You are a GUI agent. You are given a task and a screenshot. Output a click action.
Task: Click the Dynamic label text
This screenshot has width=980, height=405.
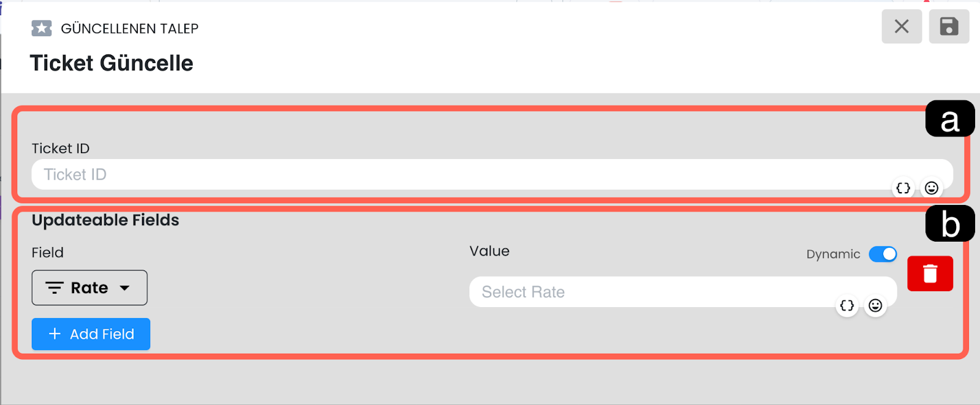coord(833,254)
